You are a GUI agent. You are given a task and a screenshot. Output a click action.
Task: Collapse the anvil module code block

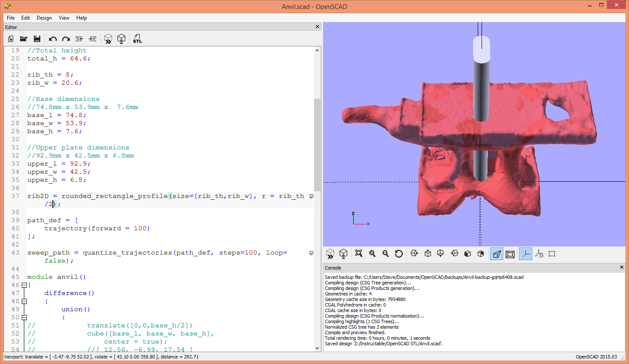(24, 285)
